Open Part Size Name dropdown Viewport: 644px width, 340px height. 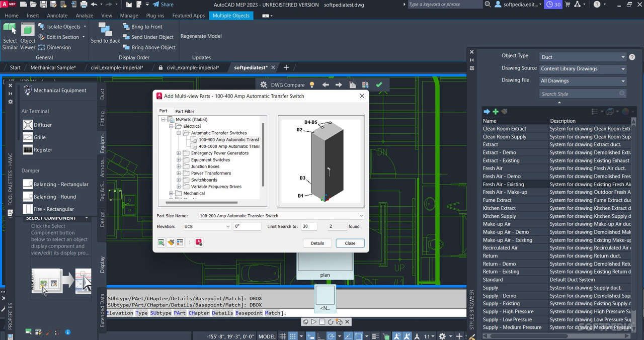(281, 216)
